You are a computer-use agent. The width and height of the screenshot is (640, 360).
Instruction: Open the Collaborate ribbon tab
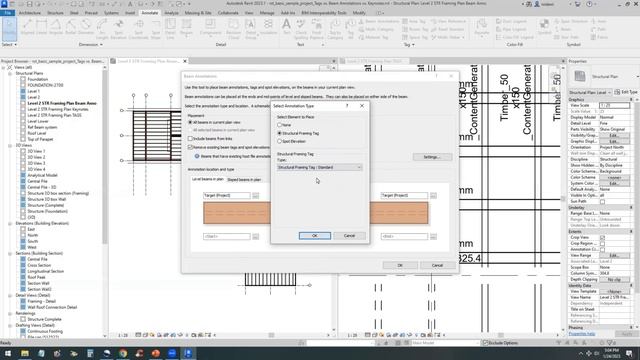(228, 13)
